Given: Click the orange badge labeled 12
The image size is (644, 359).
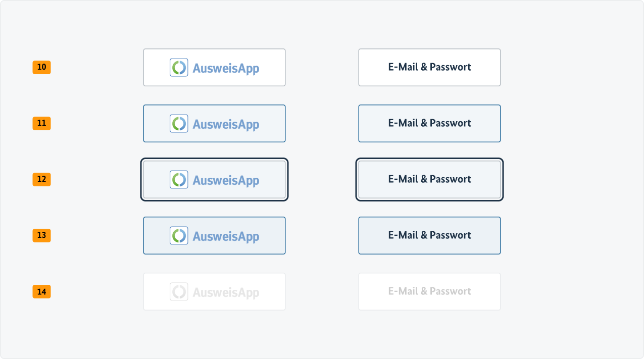Looking at the screenshot, I should (x=42, y=179).
